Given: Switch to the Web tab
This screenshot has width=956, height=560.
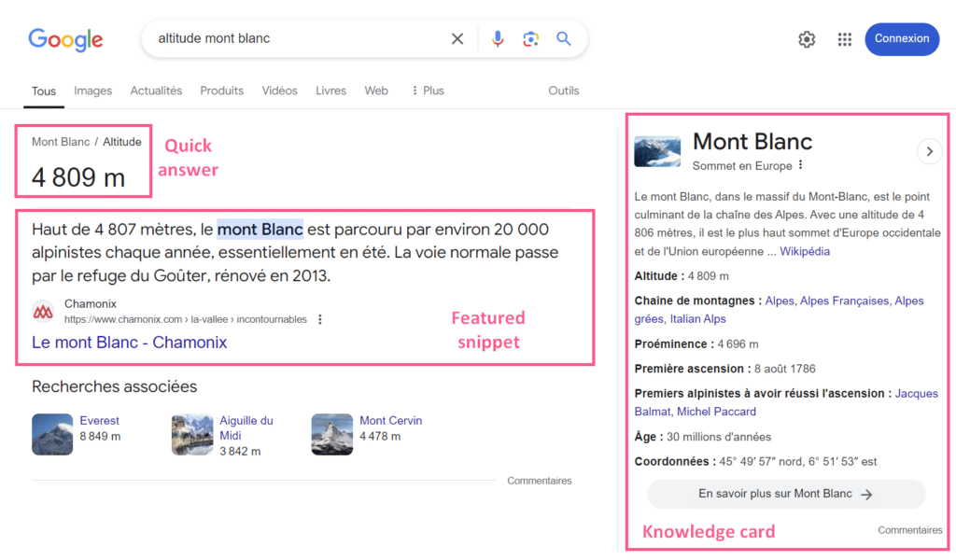Looking at the screenshot, I should [376, 91].
